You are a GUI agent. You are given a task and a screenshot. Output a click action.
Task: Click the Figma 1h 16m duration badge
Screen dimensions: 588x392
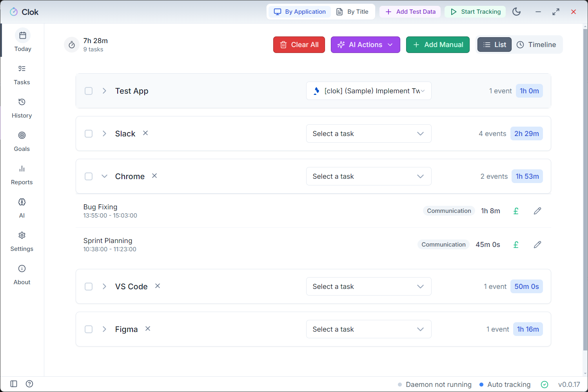(528, 329)
